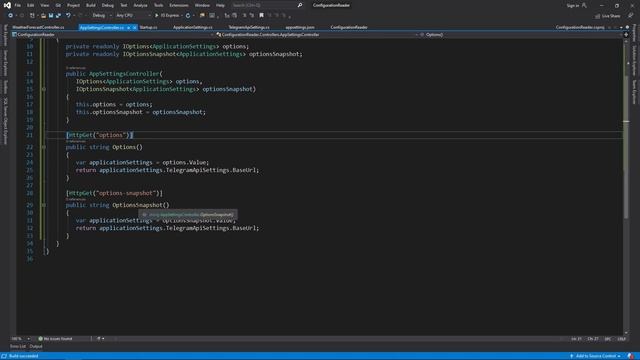Click the navigate backward toolbar icon
This screenshot has width=640, height=360.
[x=10, y=16]
